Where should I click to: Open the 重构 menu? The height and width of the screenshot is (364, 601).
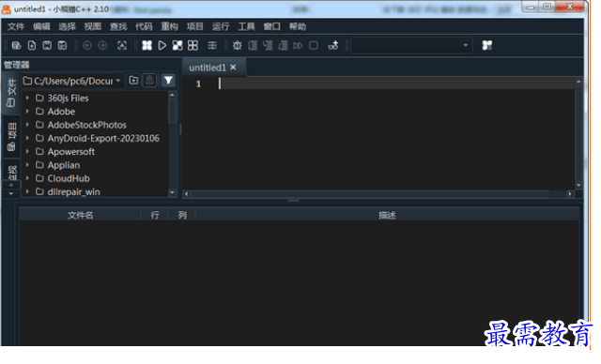[169, 26]
